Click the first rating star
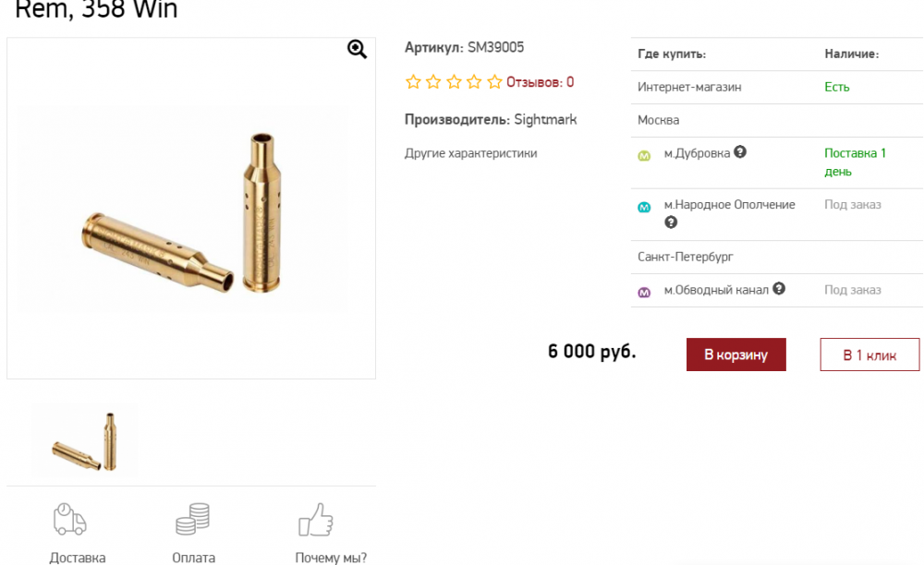 [413, 82]
